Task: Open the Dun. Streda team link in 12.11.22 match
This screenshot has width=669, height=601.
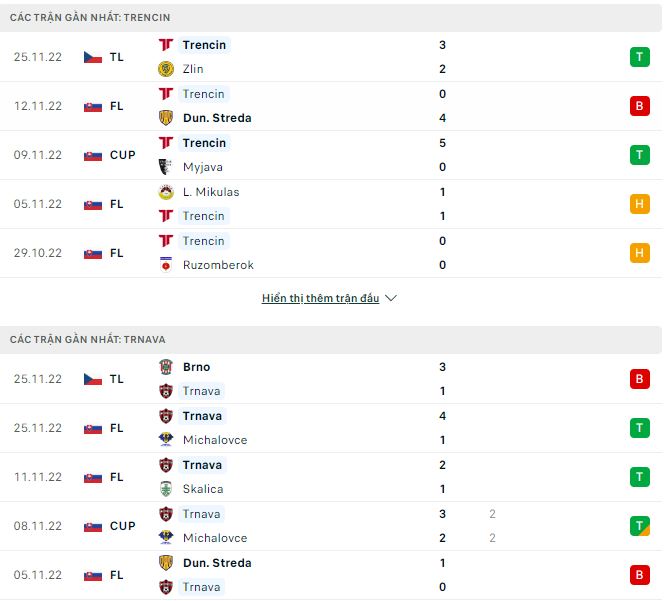Action: [217, 118]
